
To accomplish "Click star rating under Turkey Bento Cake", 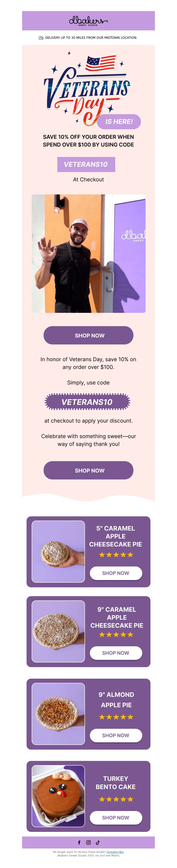I will click(116, 799).
